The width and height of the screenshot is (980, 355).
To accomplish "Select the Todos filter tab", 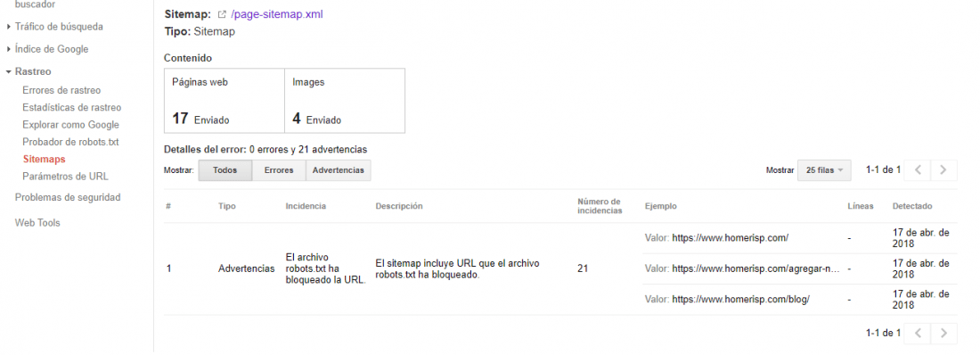I will (x=225, y=170).
